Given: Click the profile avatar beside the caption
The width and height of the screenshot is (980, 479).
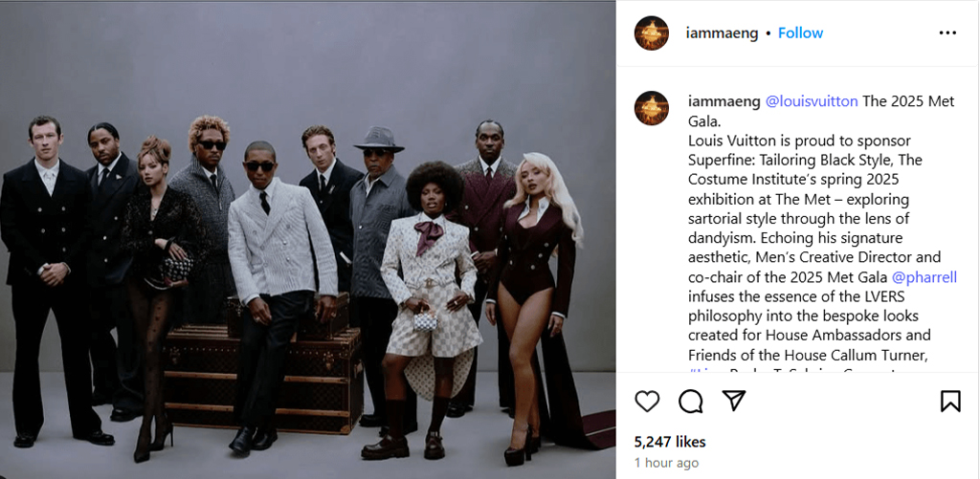Looking at the screenshot, I should [x=652, y=108].
